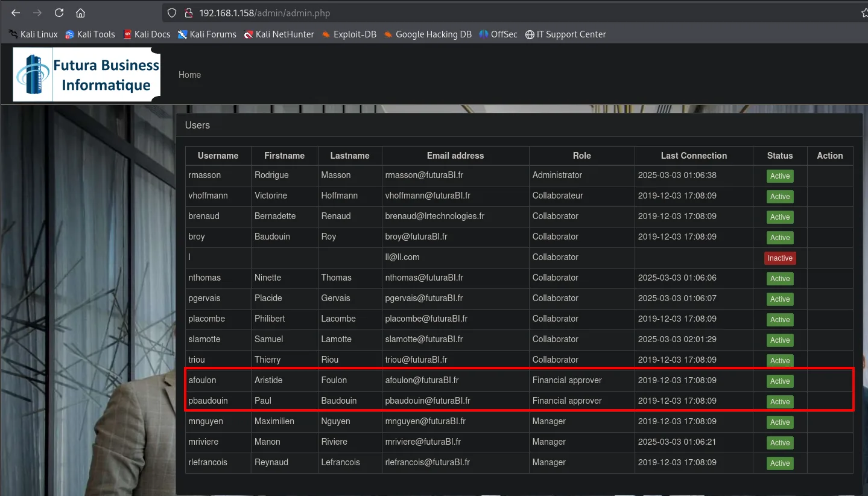Select the nthomas username cell
Viewport: 868px width, 496px height.
coord(218,278)
